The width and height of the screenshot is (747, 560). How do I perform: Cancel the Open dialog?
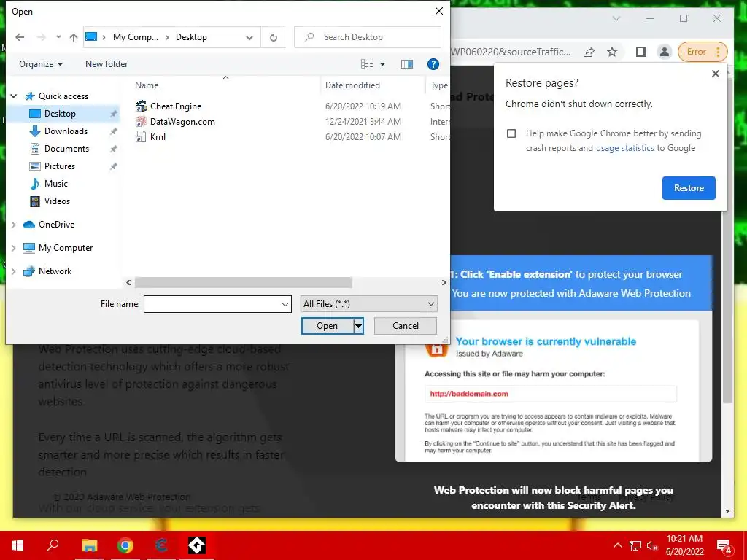pyautogui.click(x=406, y=326)
